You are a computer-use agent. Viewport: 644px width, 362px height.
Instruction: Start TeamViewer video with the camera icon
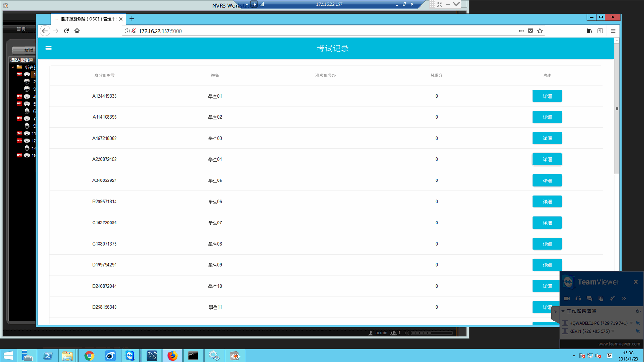(x=567, y=298)
